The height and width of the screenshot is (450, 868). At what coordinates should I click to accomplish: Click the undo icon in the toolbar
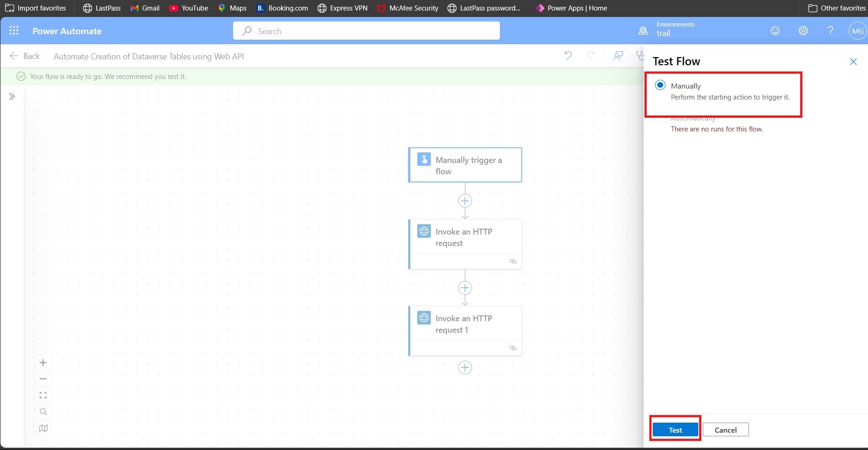pos(568,56)
